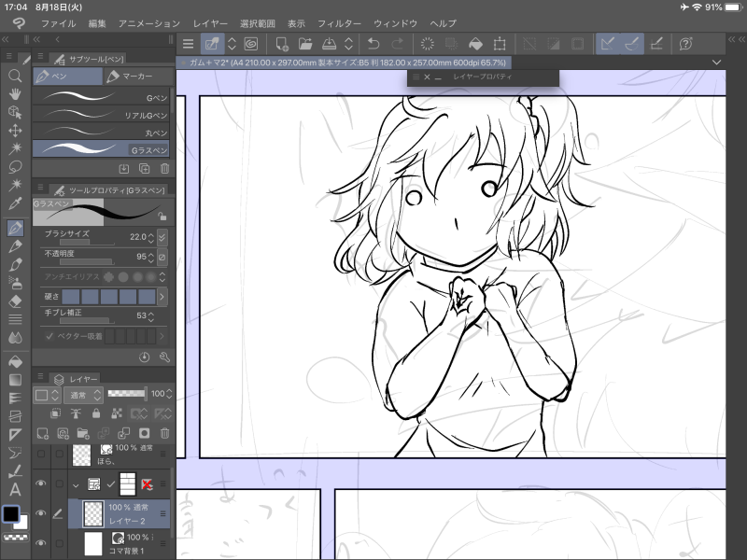Open 編集 menu

tap(97, 23)
